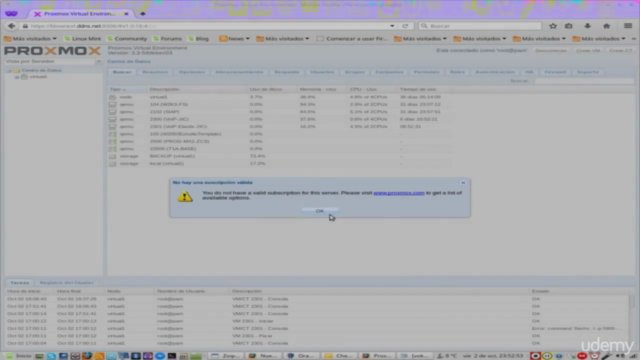Select the Usuarios tab
This screenshot has height=360, width=640.
[x=322, y=72]
